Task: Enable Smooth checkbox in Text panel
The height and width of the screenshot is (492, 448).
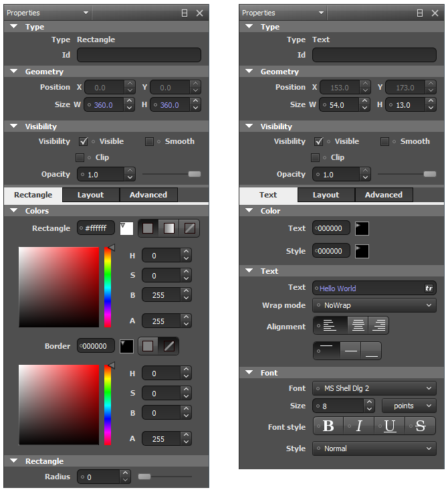Action: click(384, 141)
